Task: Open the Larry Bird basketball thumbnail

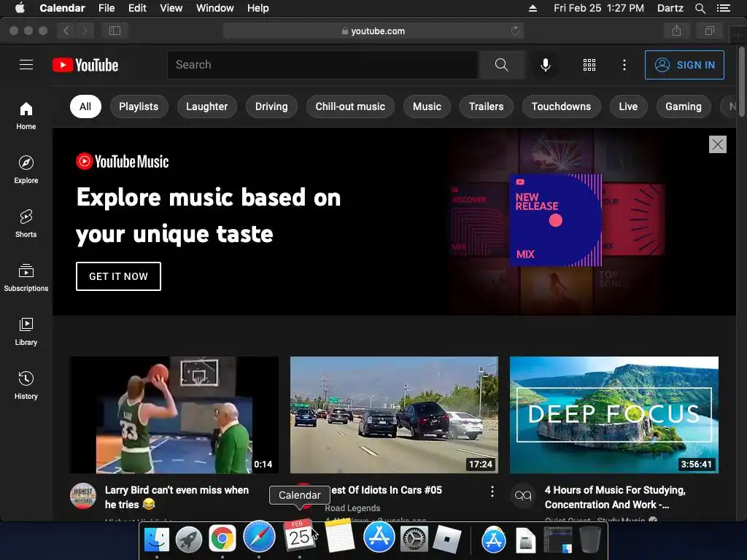Action: pyautogui.click(x=174, y=415)
